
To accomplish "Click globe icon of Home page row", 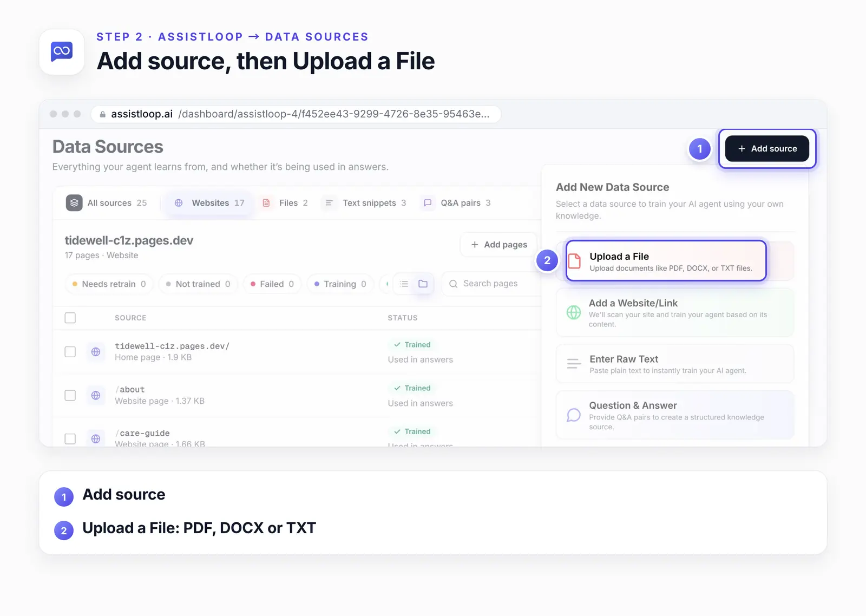I will point(96,352).
